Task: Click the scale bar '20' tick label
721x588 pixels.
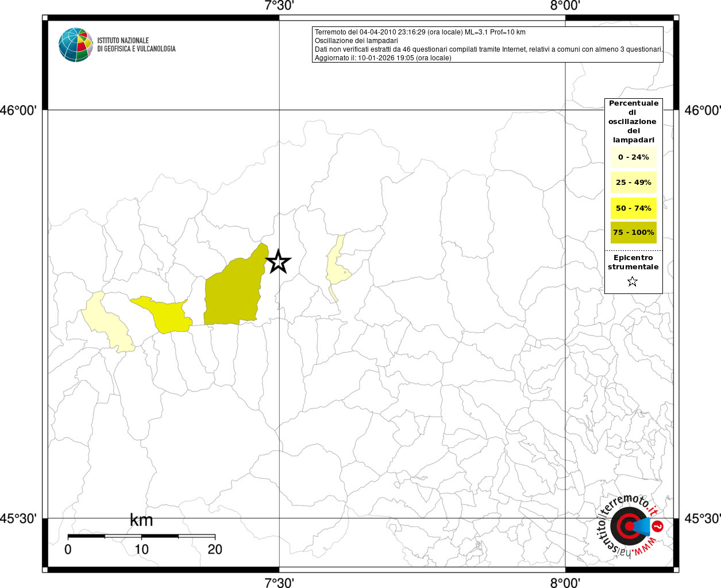Action: coord(215,550)
